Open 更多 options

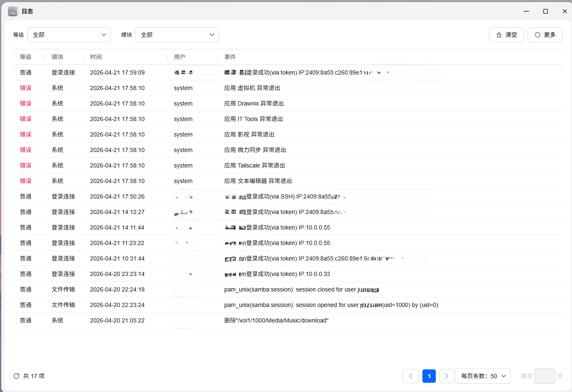click(545, 35)
